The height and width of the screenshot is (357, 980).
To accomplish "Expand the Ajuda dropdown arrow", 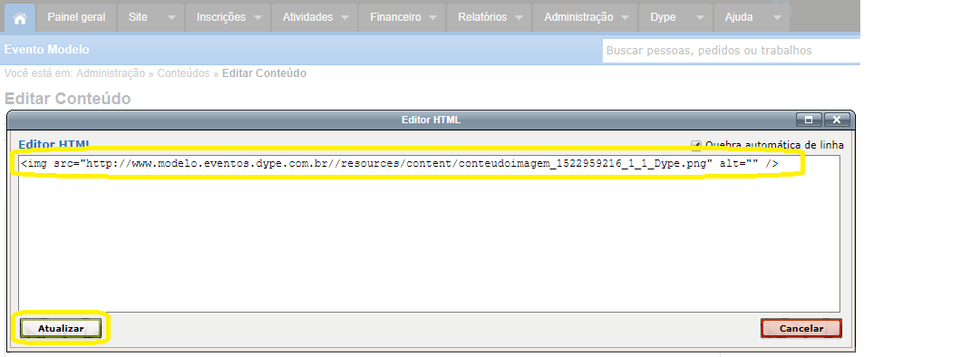I will pyautogui.click(x=777, y=18).
